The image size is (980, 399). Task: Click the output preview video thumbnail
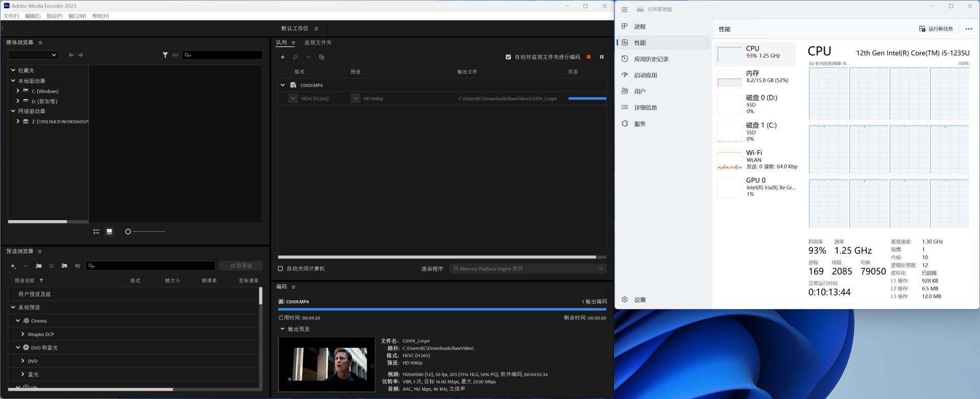point(327,364)
